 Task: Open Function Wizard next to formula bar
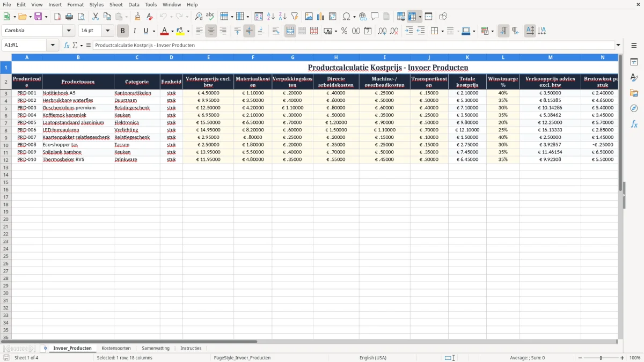[x=67, y=45]
